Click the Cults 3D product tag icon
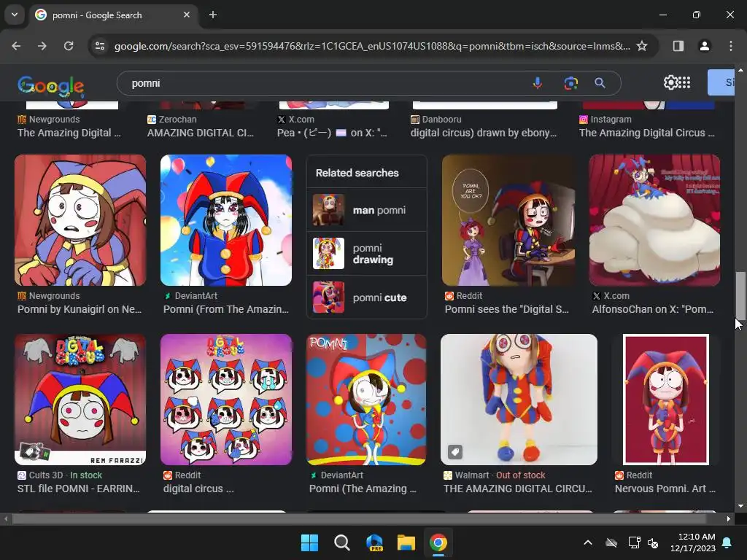This screenshot has height=560, width=747. tap(29, 451)
